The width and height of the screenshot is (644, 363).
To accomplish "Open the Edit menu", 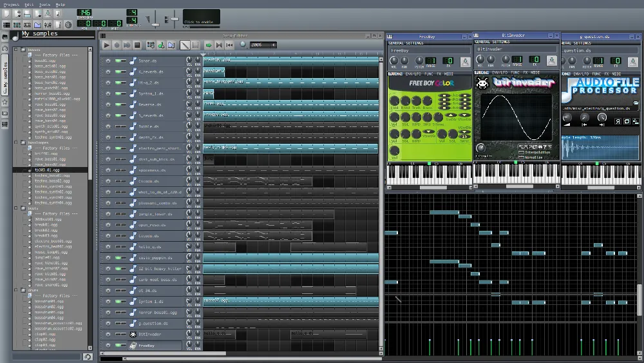I will tap(29, 5).
